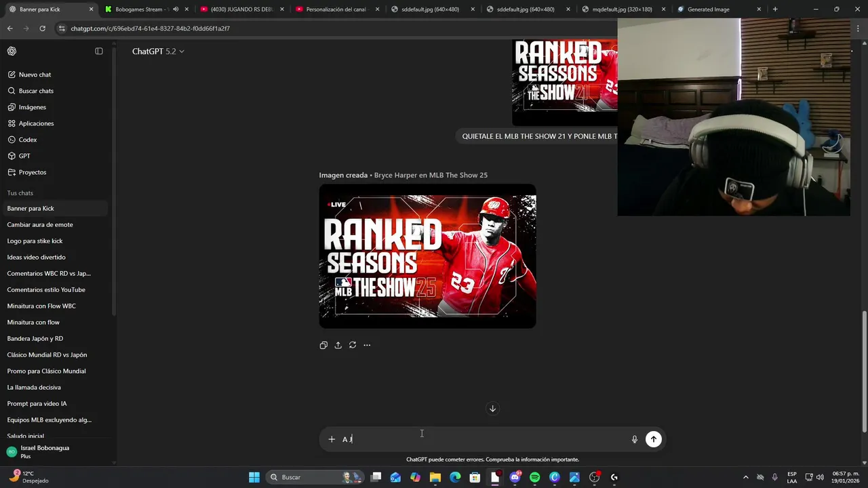Jump to bottom with the down arrow button
Screen dimensions: 868x488
point(493,408)
